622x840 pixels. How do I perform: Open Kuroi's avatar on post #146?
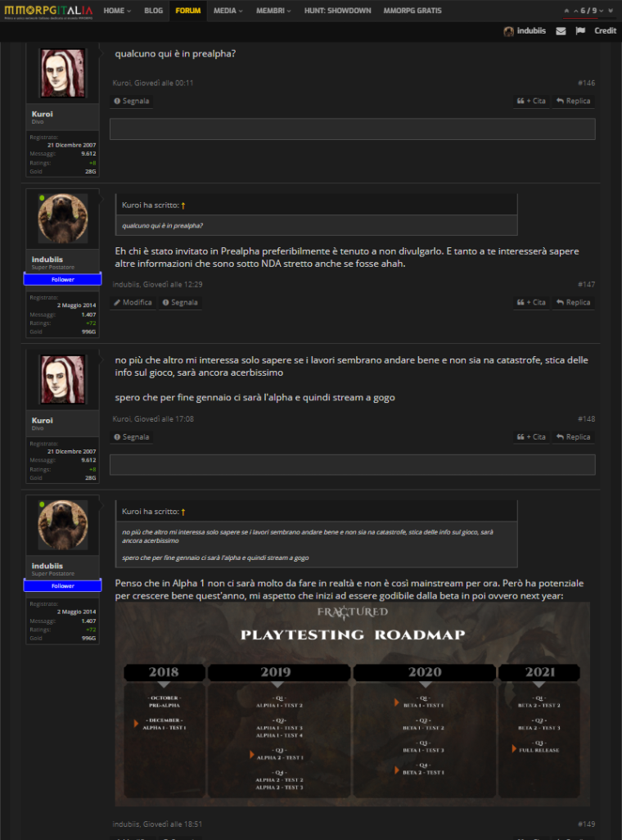pyautogui.click(x=63, y=74)
